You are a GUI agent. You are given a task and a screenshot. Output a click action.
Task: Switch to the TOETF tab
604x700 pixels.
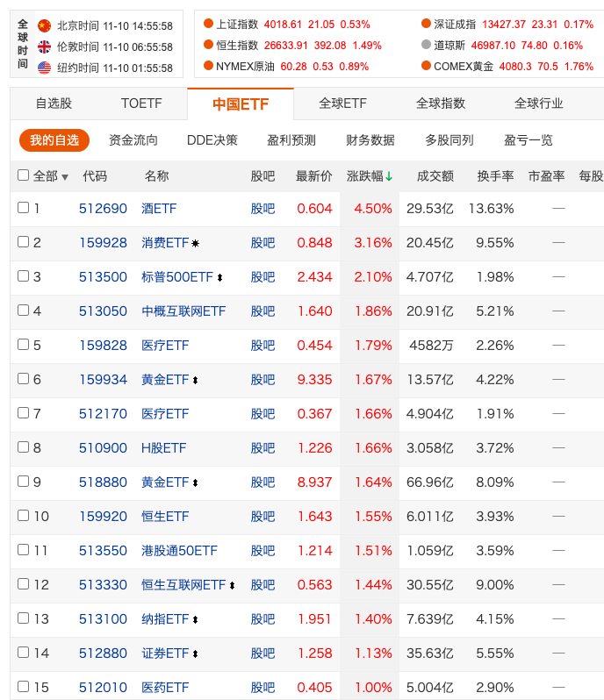coord(141,104)
